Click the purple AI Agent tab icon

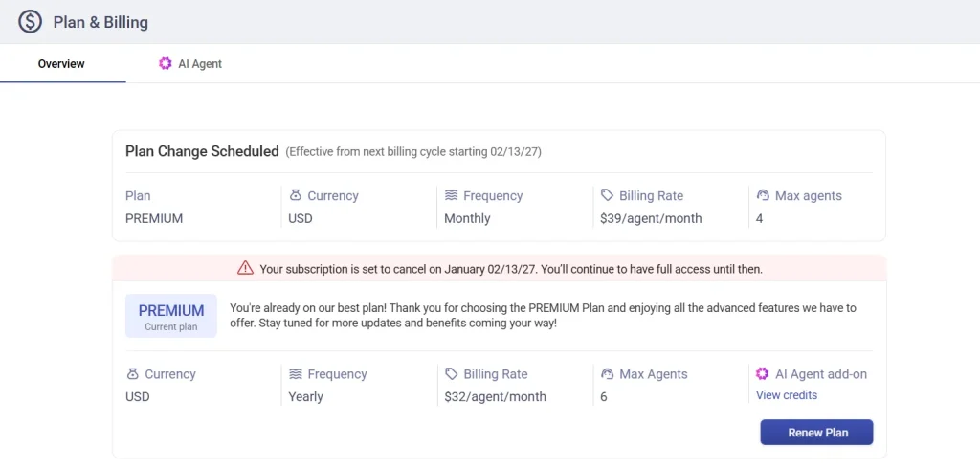point(166,64)
